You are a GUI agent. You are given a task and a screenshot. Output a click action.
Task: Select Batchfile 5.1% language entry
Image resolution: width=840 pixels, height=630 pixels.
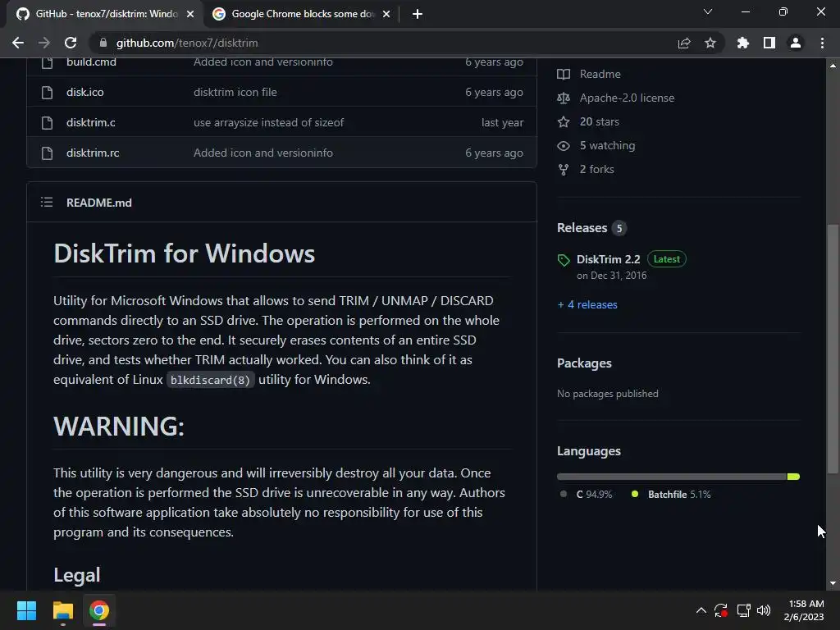(x=671, y=495)
